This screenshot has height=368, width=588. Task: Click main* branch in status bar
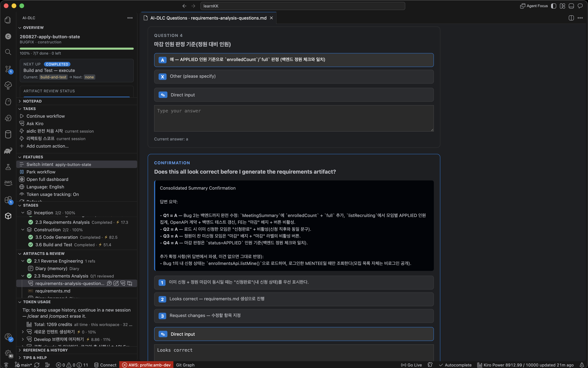[23, 365]
